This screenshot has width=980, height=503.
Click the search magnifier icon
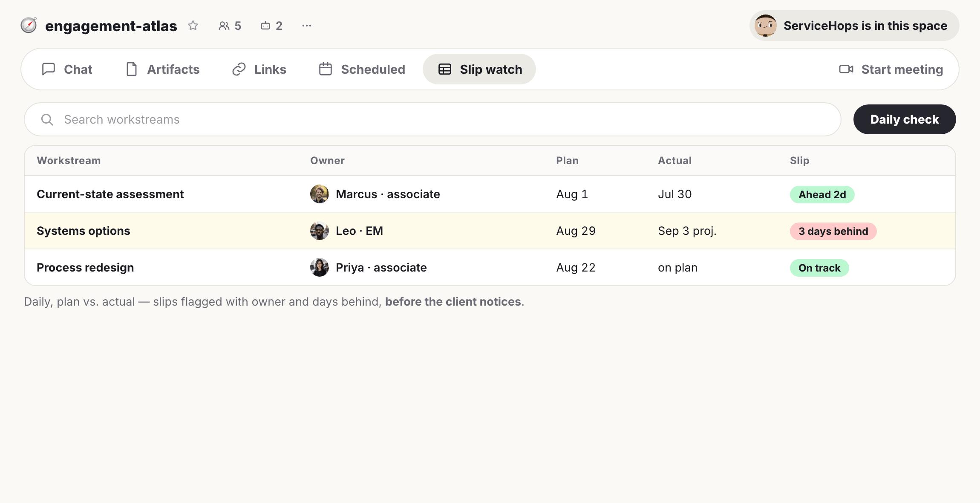(47, 119)
